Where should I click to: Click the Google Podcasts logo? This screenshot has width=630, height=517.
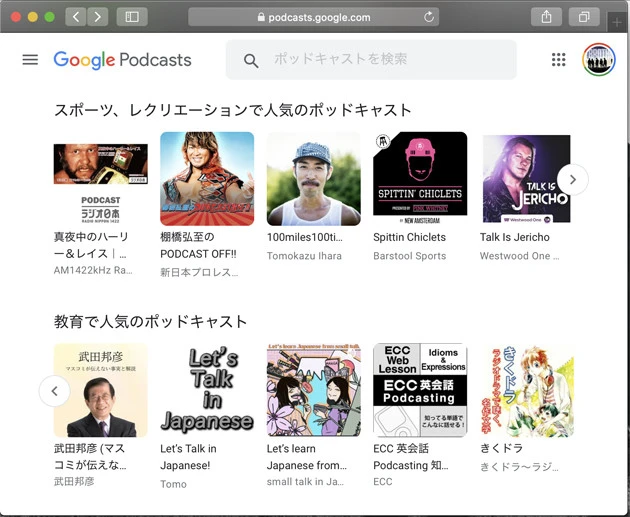coord(122,60)
